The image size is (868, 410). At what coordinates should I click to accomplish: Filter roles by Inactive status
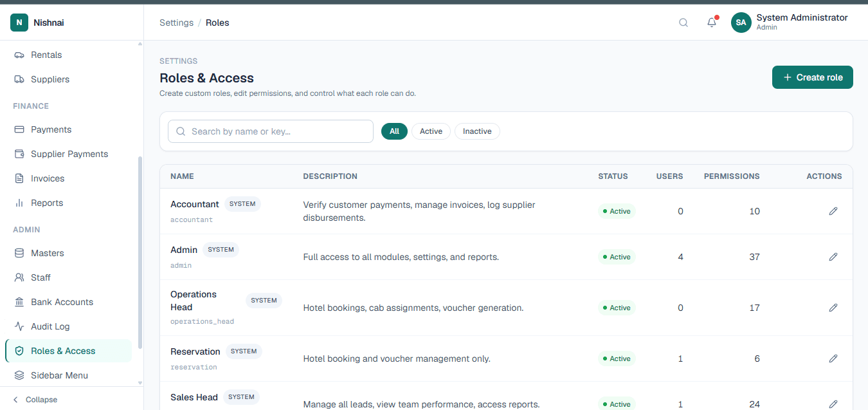tap(477, 131)
